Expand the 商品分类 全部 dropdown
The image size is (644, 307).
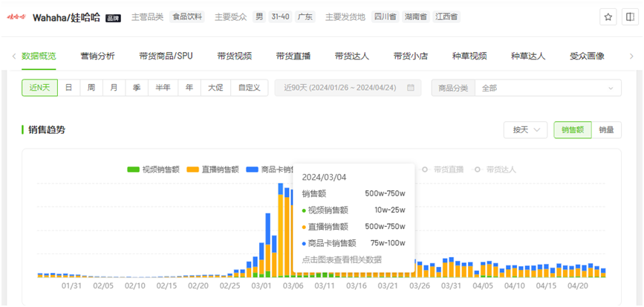pyautogui.click(x=547, y=88)
